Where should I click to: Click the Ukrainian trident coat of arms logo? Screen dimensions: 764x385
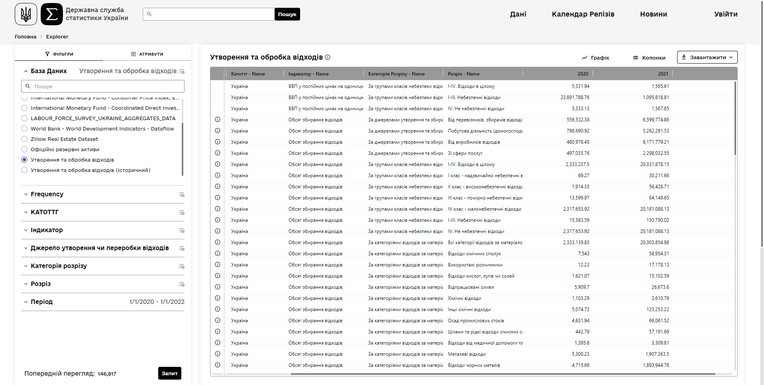(x=26, y=14)
